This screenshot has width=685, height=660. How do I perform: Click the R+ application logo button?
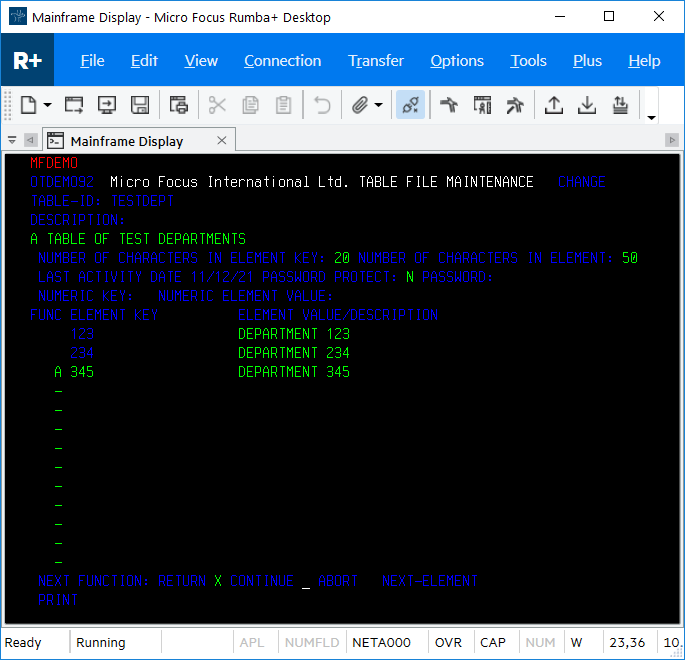(27, 61)
